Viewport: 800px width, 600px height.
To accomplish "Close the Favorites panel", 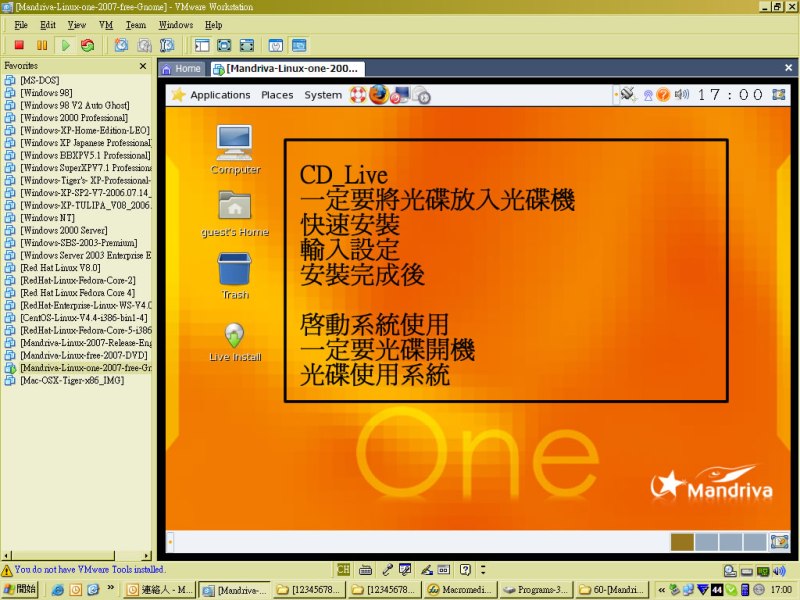I will pos(143,66).
